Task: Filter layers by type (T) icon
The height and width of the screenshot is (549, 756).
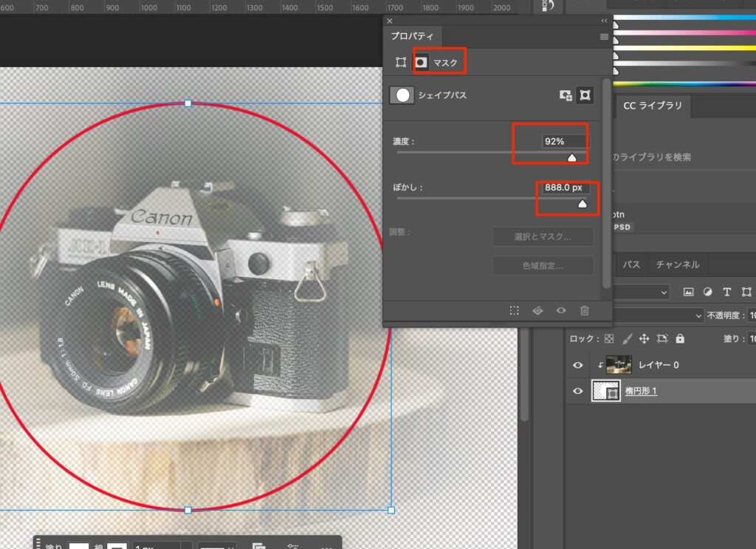Action: [726, 292]
